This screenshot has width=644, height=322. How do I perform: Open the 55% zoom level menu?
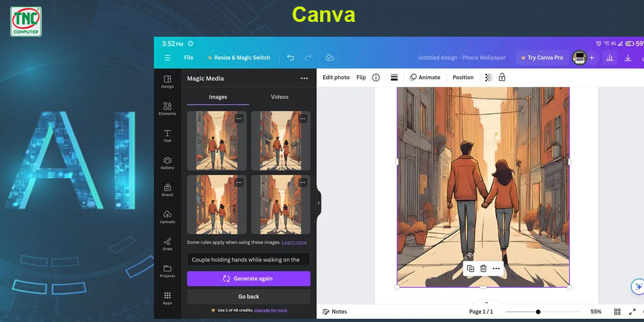[x=596, y=312]
